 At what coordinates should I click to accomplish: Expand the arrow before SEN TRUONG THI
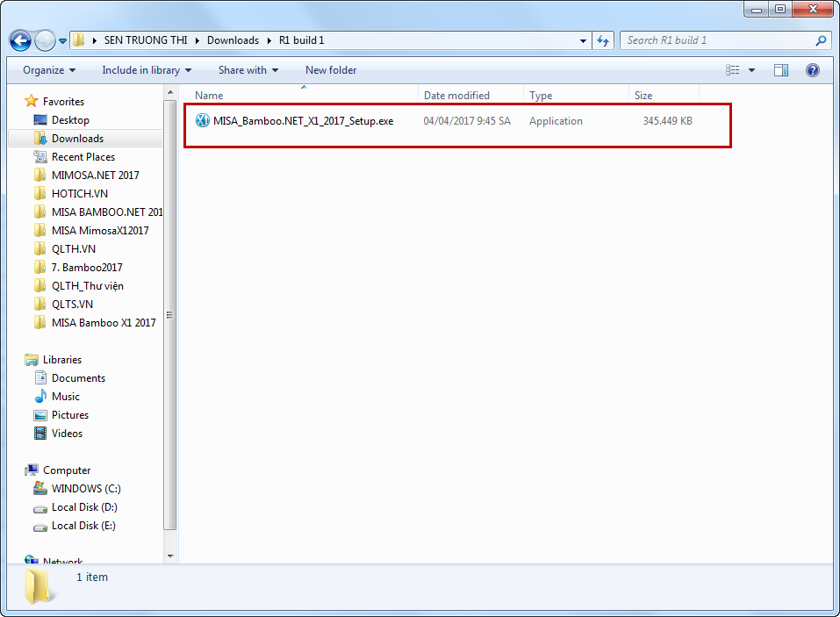point(94,40)
